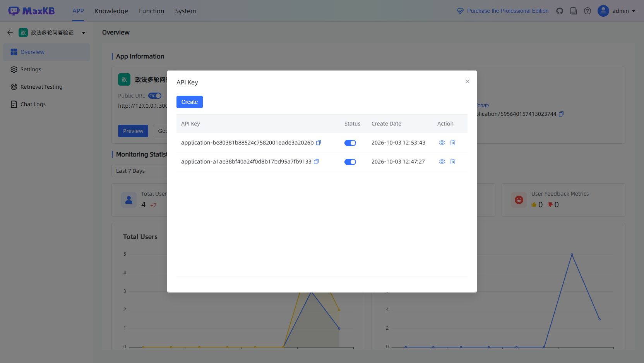Image resolution: width=644 pixels, height=363 pixels.
Task: Click Purchase the Professional Edition link
Action: click(508, 11)
